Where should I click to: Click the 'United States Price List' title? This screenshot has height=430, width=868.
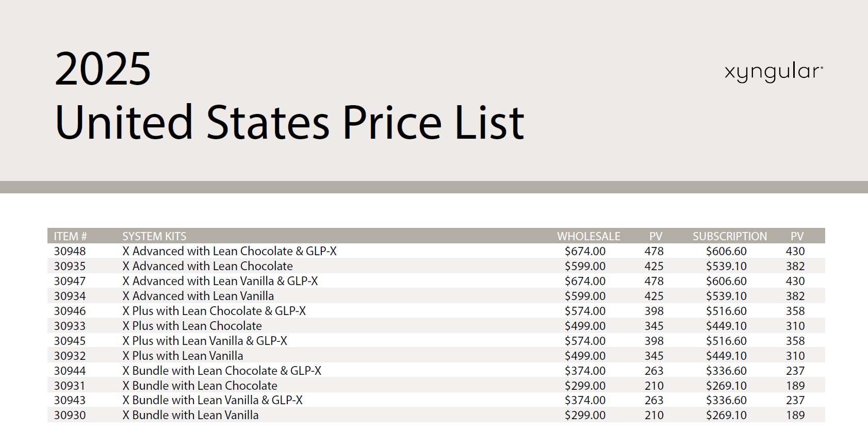(289, 122)
